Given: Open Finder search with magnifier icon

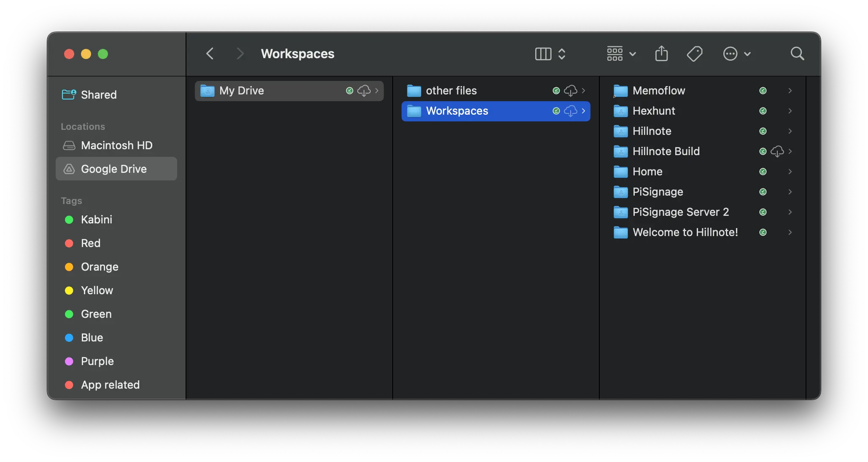Looking at the screenshot, I should pyautogui.click(x=797, y=54).
